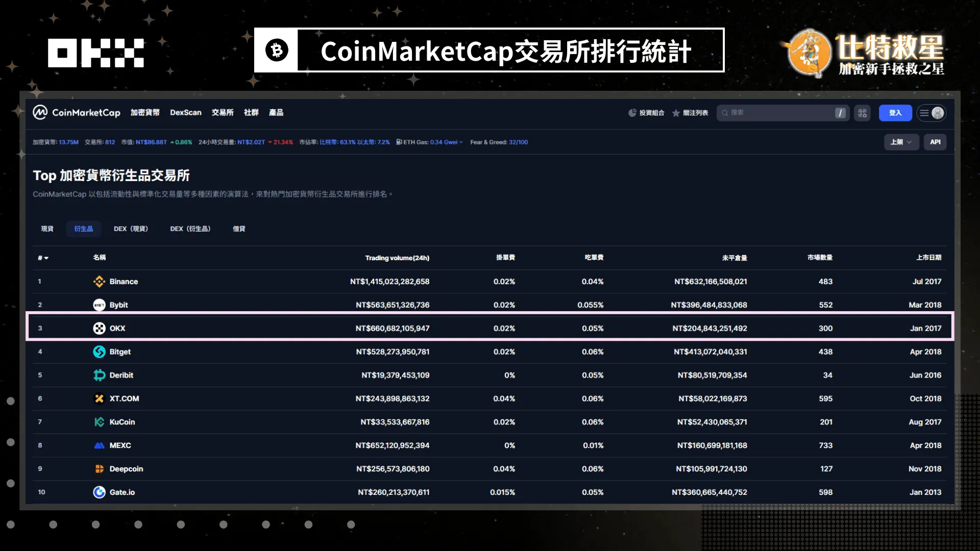Screen dimensions: 980x551
Task: Switch to the DEX (衍生品) tab
Action: coord(190,229)
